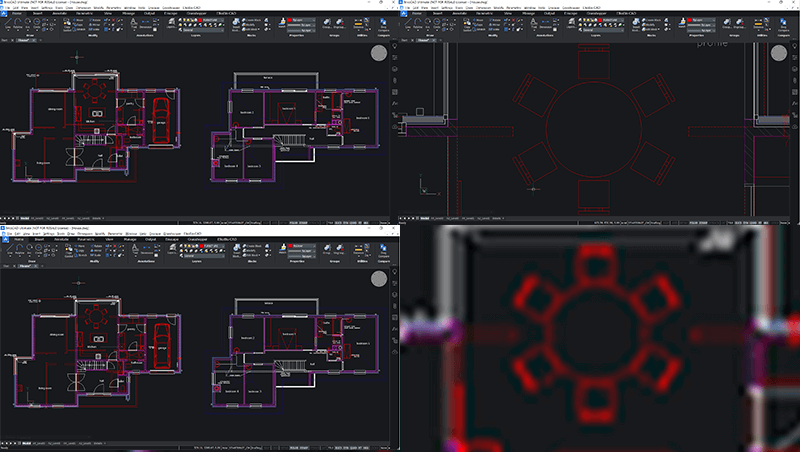Switch to View ribbon tab in top-right window
Screen dimensions: 800x452
pos(508,13)
